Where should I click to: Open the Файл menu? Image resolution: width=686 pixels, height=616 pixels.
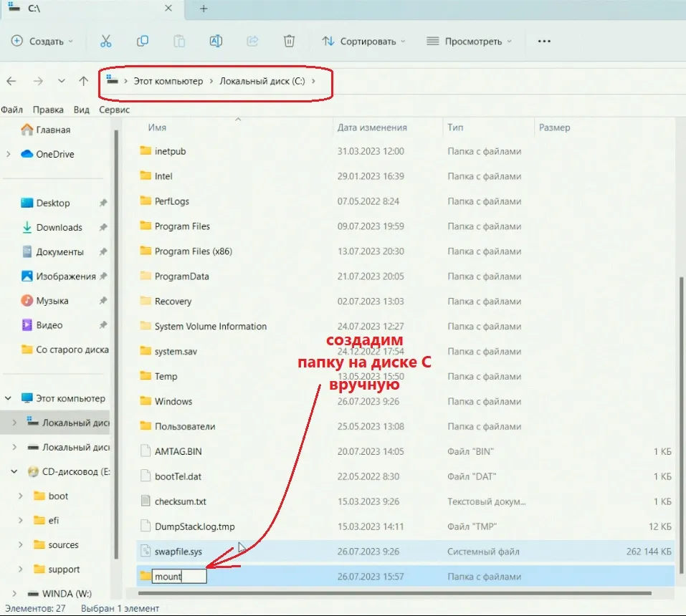[11, 110]
